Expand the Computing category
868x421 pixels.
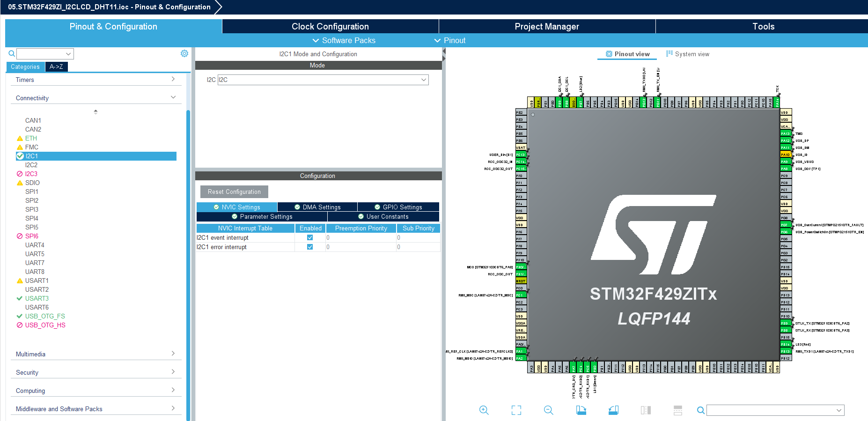click(x=96, y=391)
